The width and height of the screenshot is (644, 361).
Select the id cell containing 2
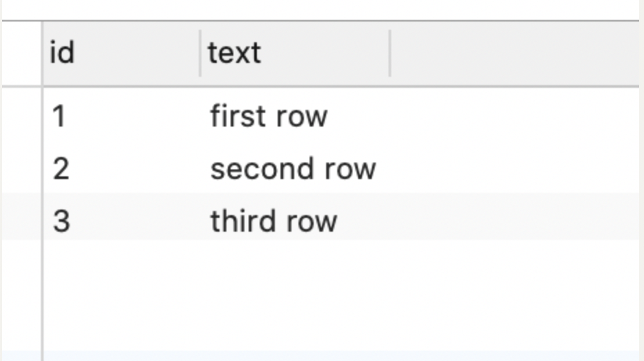tap(122, 169)
